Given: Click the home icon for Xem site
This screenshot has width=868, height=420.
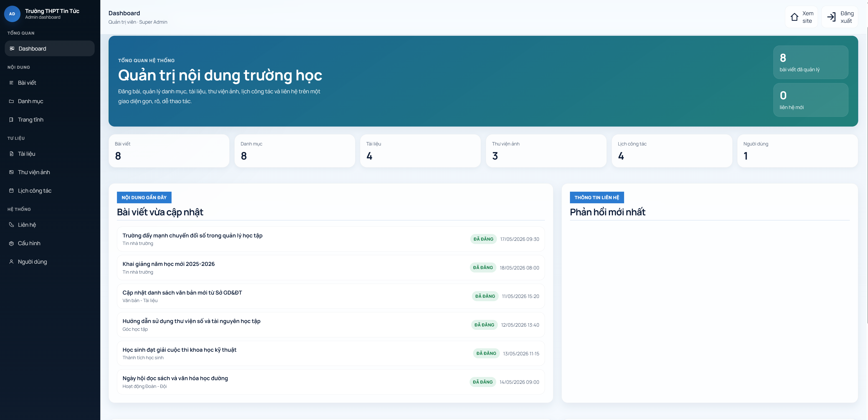Looking at the screenshot, I should 794,17.
